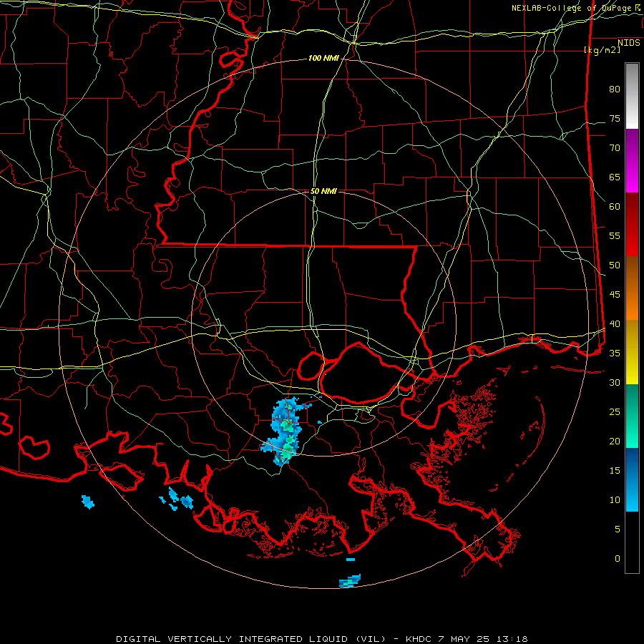Viewport: 644px width, 644px height.
Task: Click the legend scale value "0"
Action: [x=618, y=559]
